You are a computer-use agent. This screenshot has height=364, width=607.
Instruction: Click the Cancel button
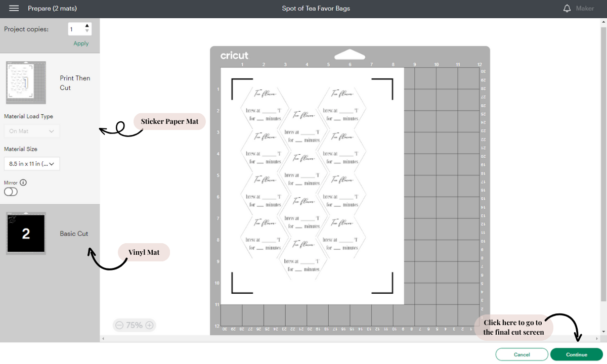[x=522, y=354]
